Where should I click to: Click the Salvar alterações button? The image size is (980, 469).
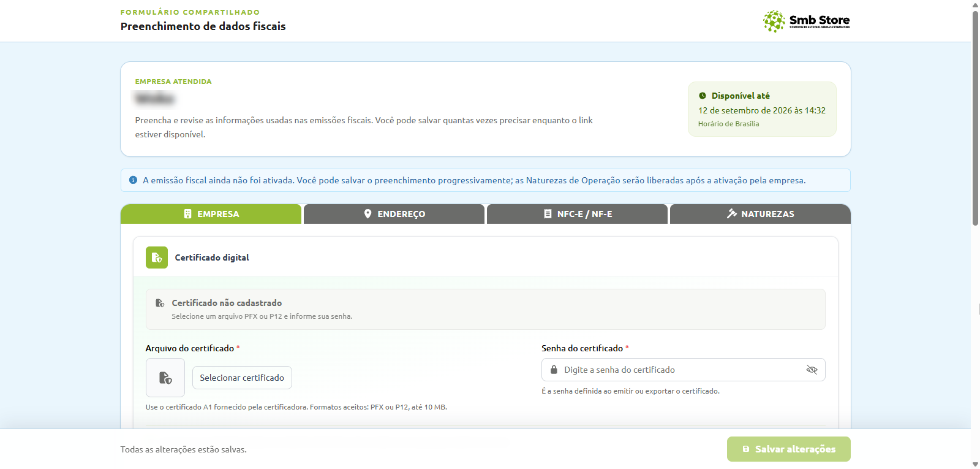pos(789,449)
